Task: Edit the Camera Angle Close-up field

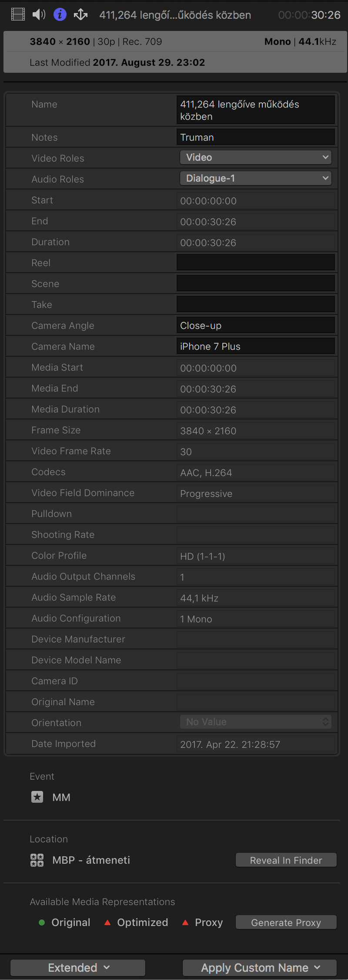Action: point(255,325)
